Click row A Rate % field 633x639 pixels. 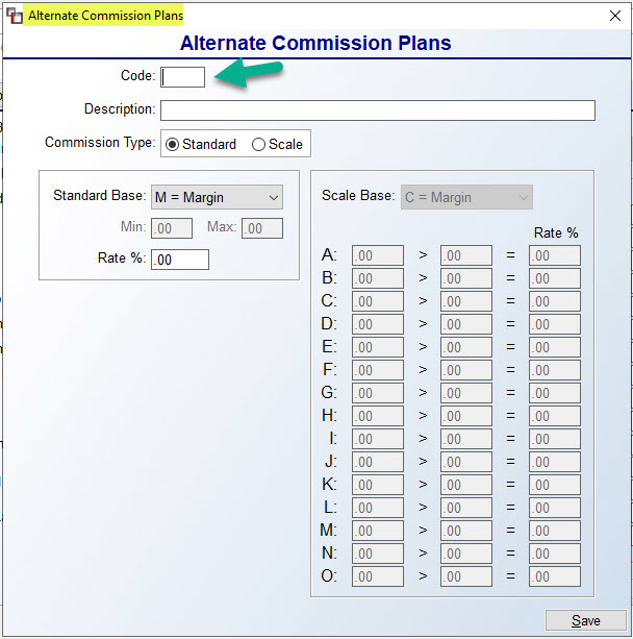point(554,256)
